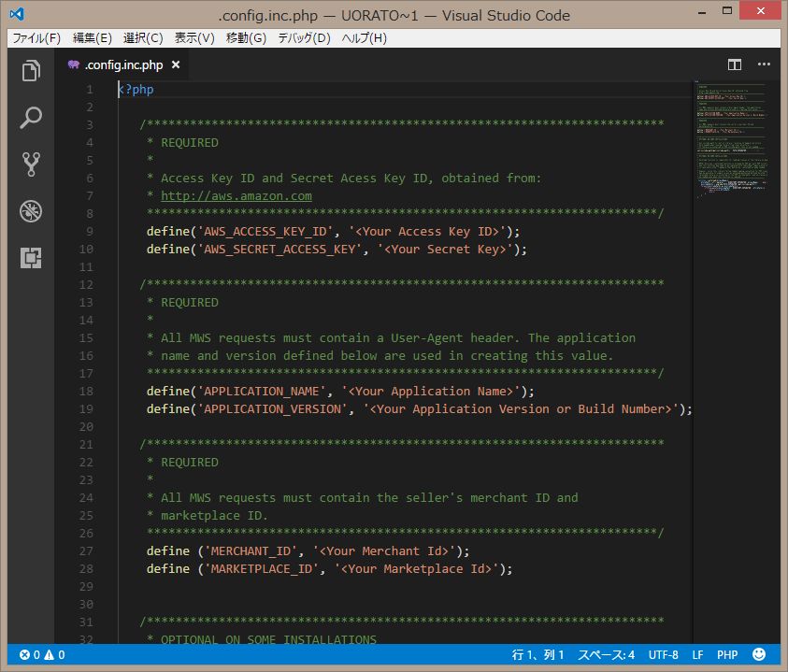Click 'MARKETPLACE_ID' string

tap(262, 568)
